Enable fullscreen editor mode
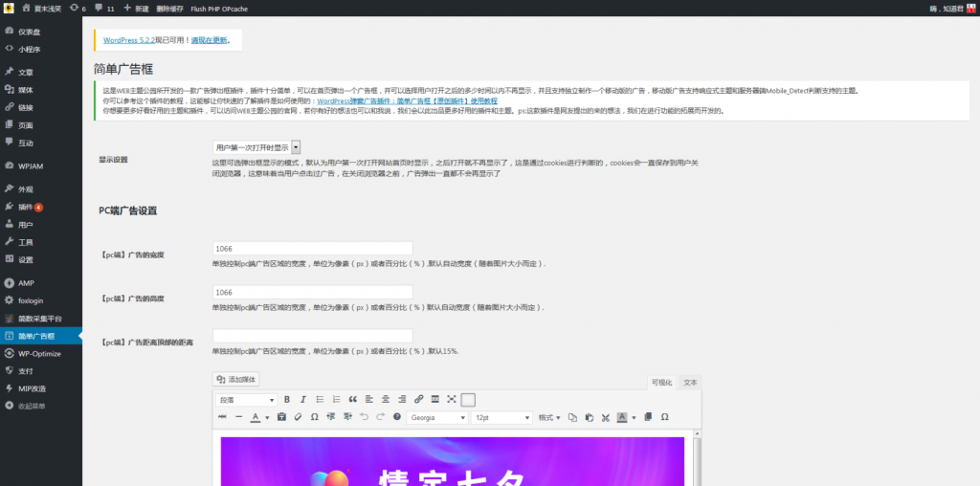 (x=451, y=399)
